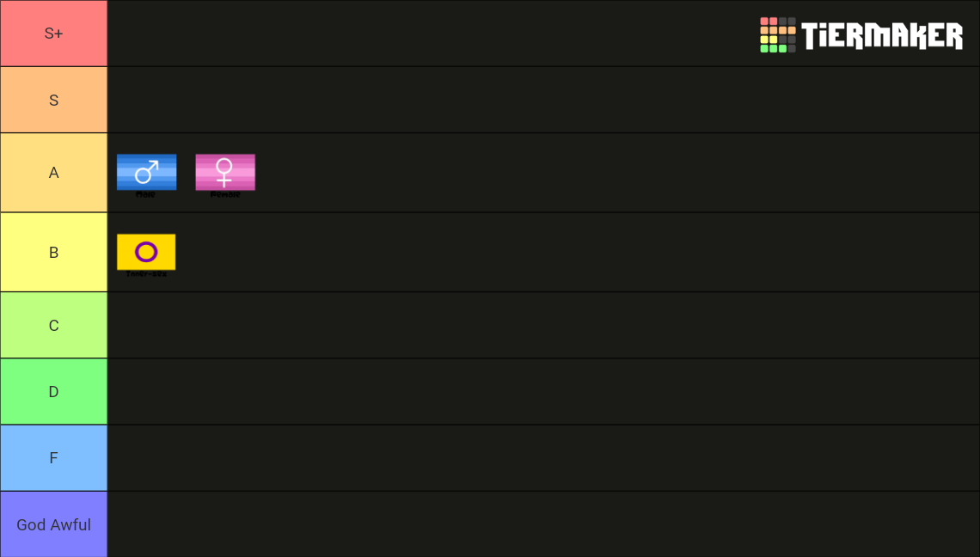Click the male symbol on the blue flag
Viewport: 980px width, 557px height.
(146, 172)
